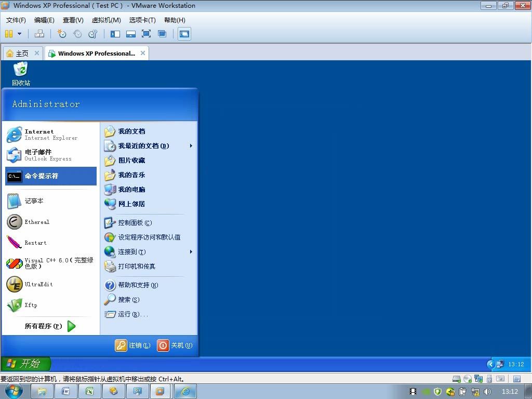Expand the 连接到(T) submenu
The width and height of the screenshot is (532, 399).
click(x=149, y=252)
